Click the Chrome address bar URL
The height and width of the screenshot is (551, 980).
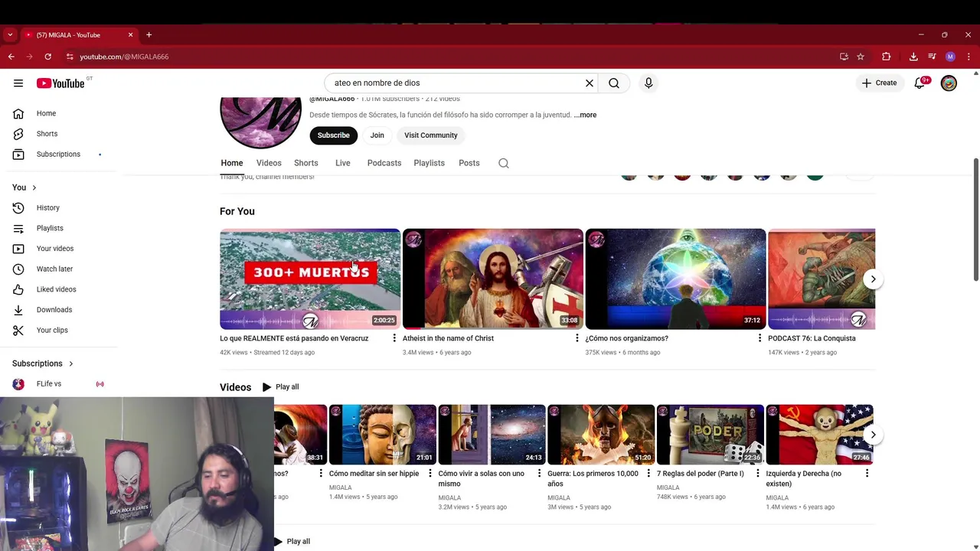(x=124, y=57)
